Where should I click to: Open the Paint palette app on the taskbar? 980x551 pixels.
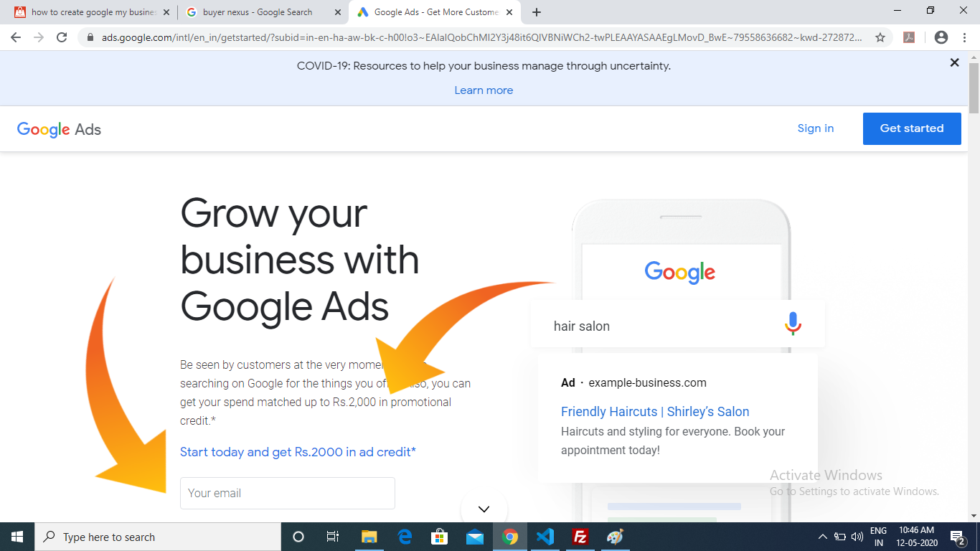point(616,537)
